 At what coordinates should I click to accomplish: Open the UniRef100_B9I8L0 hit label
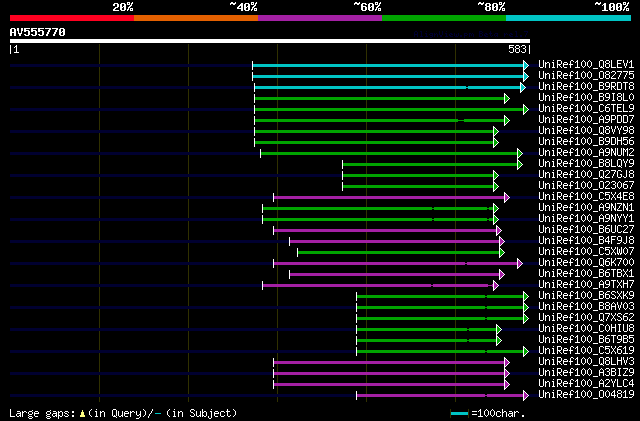coord(586,97)
